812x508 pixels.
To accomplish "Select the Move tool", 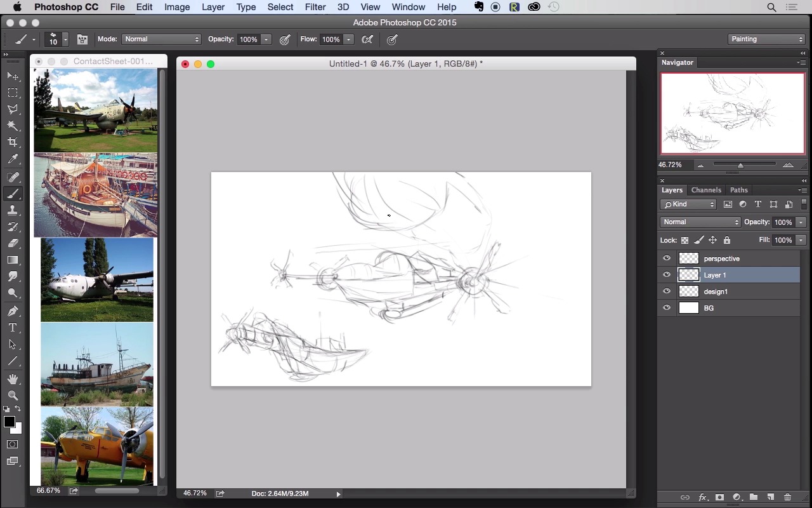I will (x=13, y=76).
